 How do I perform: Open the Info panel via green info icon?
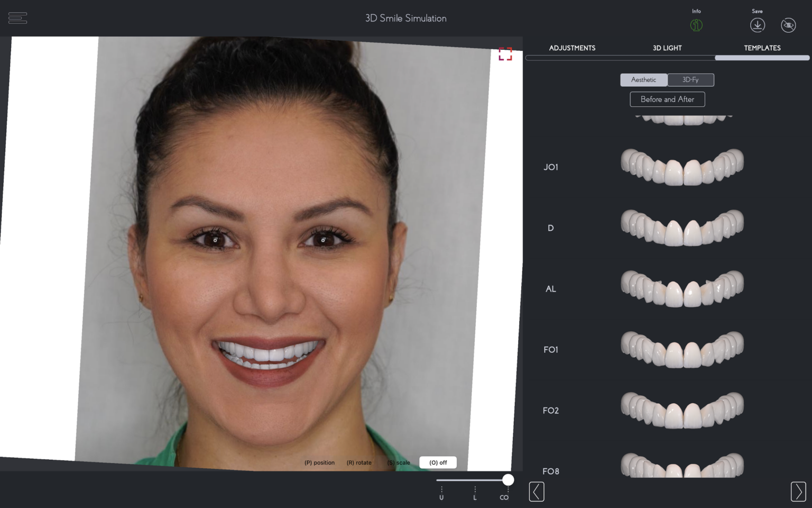696,25
